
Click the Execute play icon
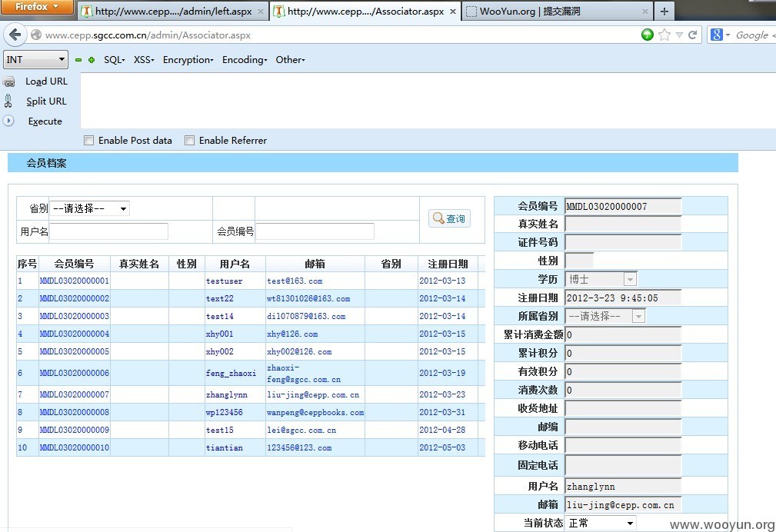point(8,121)
